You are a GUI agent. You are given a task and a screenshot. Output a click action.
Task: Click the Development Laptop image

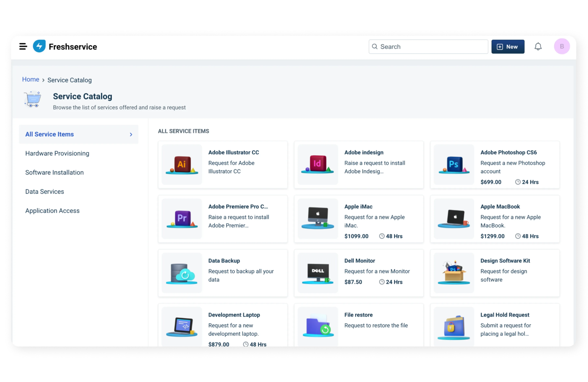[182, 326]
